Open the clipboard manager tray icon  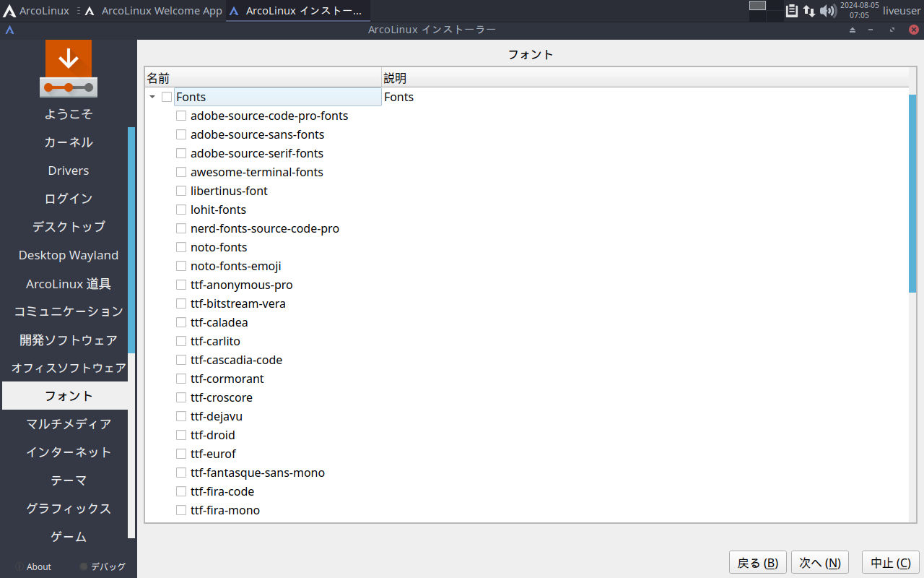(x=792, y=11)
